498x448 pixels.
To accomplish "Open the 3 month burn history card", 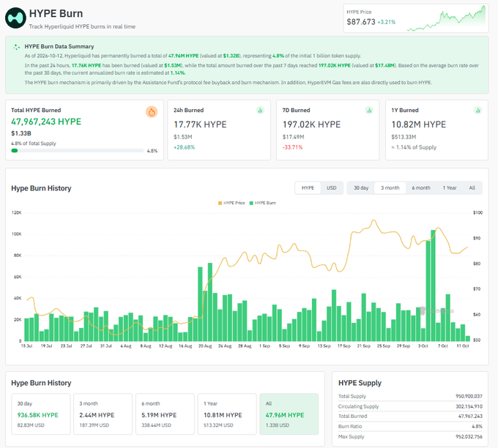I will point(103,414).
